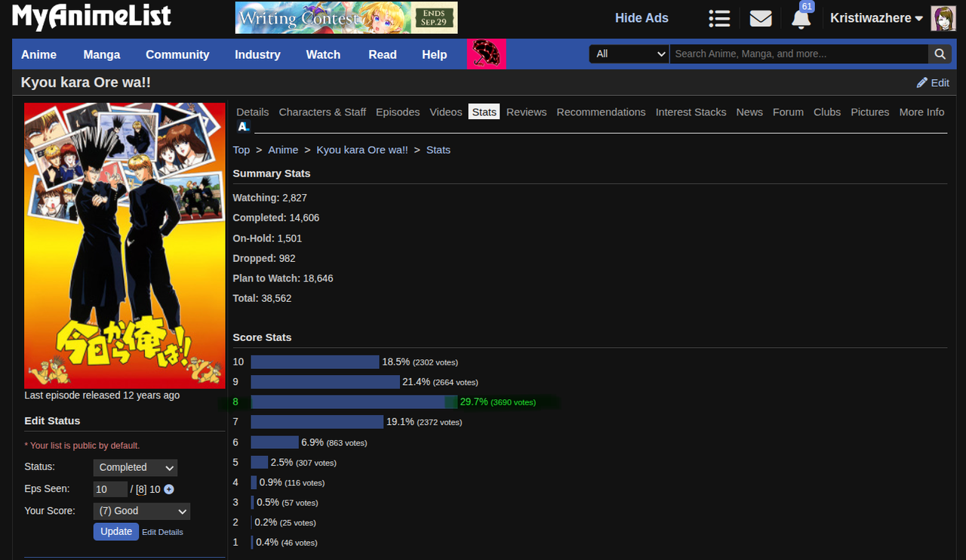This screenshot has width=966, height=560.
Task: Click the '(3690 votes)' text
Action: click(x=513, y=403)
